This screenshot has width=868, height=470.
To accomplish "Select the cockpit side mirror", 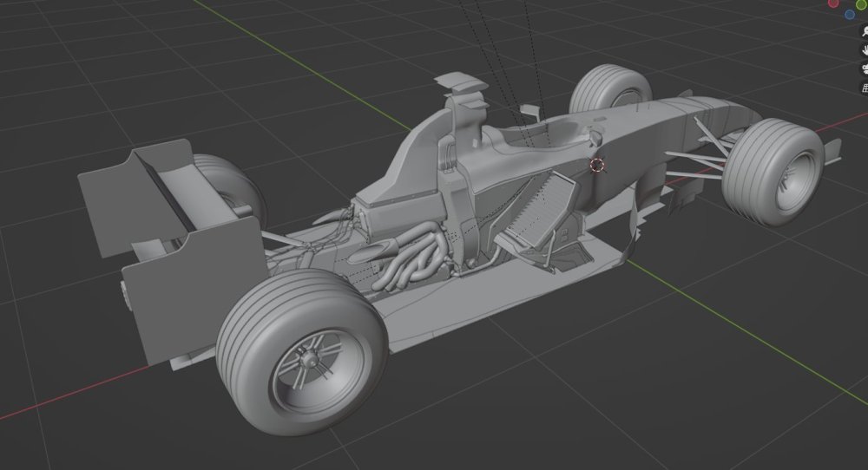I will point(529,111).
